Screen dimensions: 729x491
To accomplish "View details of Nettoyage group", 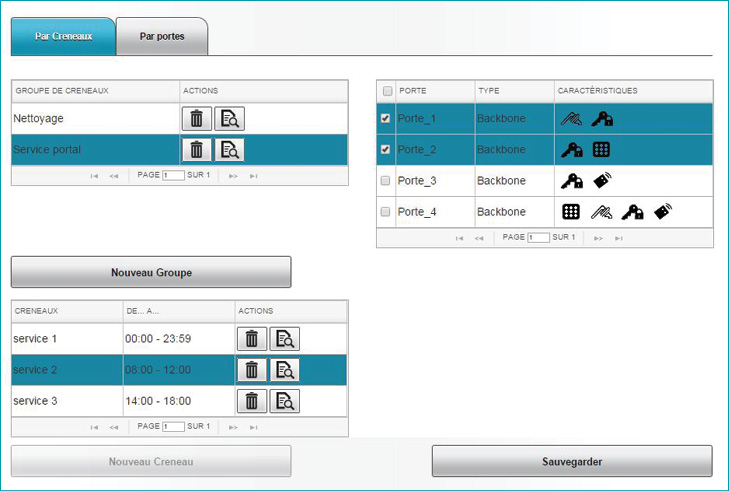I will [x=230, y=119].
